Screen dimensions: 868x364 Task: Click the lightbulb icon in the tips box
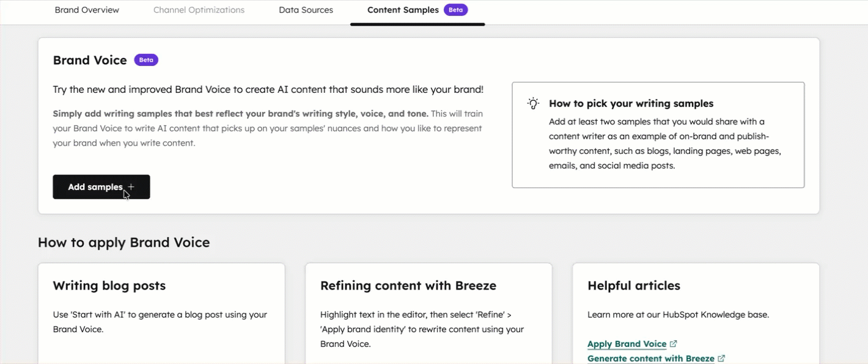(532, 103)
